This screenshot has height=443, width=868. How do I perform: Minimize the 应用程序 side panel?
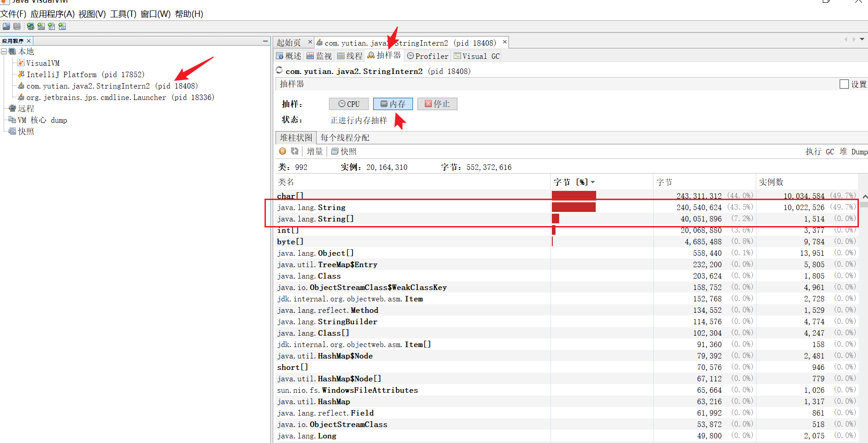coord(265,41)
